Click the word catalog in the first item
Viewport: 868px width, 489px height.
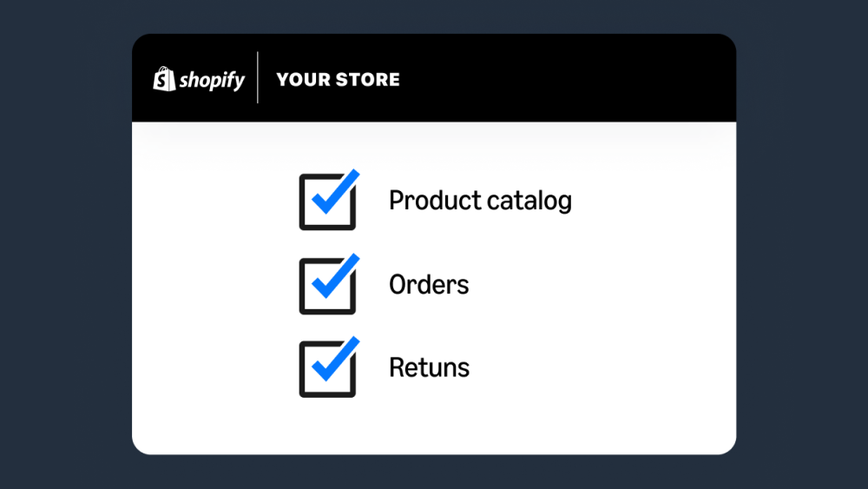[x=532, y=201]
